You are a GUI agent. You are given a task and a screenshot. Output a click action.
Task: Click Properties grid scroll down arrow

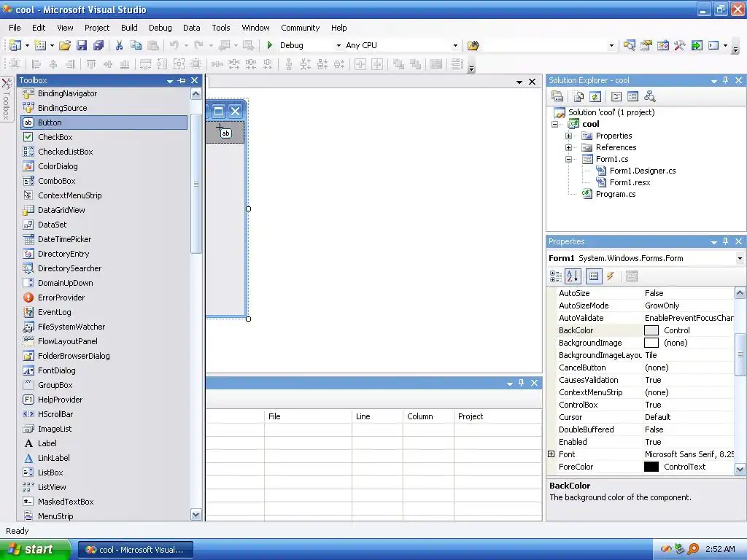coord(740,469)
